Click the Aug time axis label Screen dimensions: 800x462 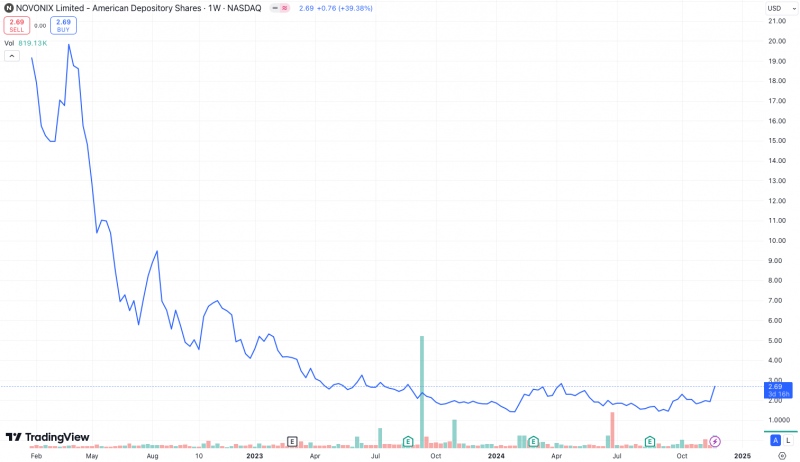(x=152, y=455)
